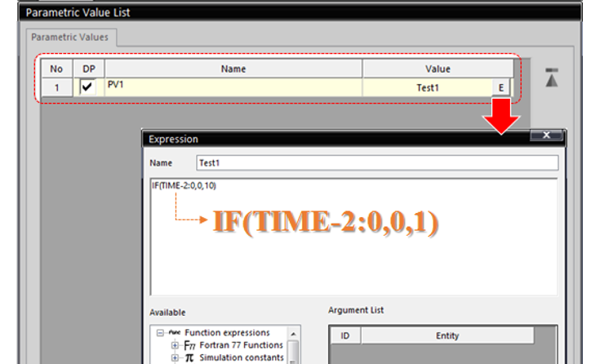Click the Function expressions func icon
Viewport: 600px width, 364px height.
(173, 332)
